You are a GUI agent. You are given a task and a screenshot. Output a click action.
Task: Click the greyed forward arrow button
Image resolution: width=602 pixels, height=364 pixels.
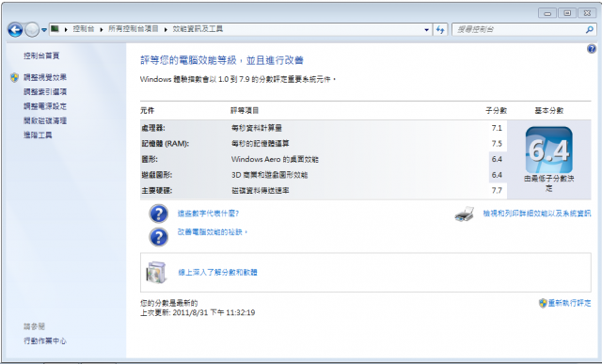tap(32, 29)
